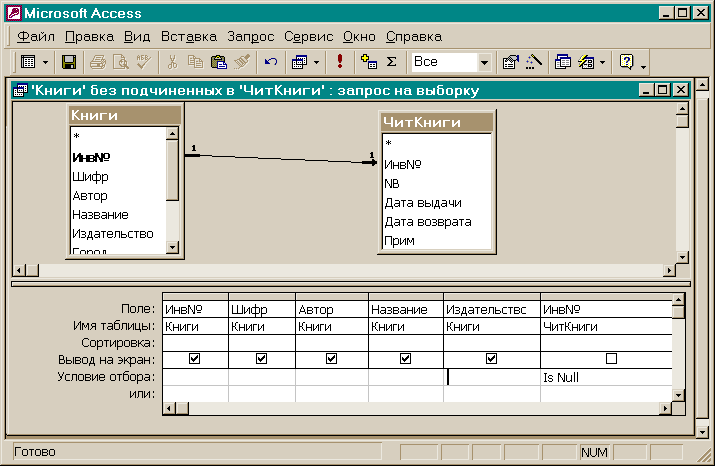The width and height of the screenshot is (715, 466).
Task: Click the Cut scissors icon
Action: 172,62
